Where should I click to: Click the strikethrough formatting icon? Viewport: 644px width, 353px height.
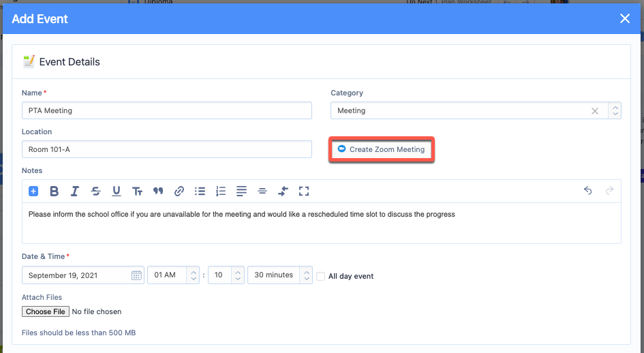pyautogui.click(x=95, y=191)
